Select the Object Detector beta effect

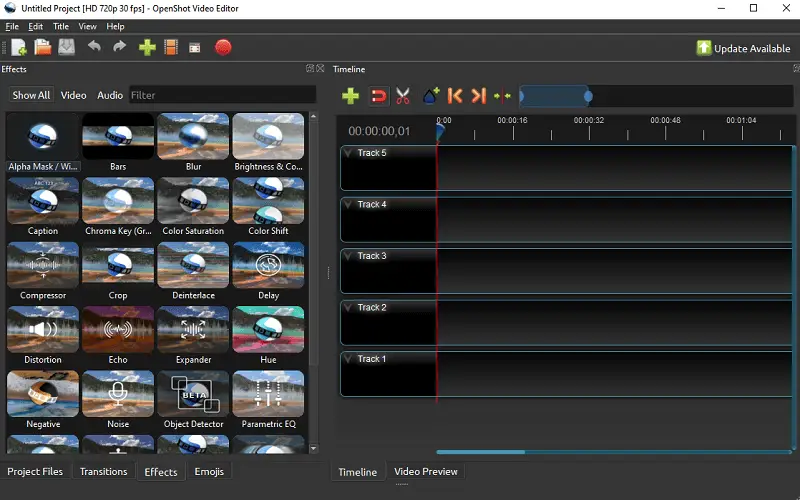pyautogui.click(x=193, y=399)
